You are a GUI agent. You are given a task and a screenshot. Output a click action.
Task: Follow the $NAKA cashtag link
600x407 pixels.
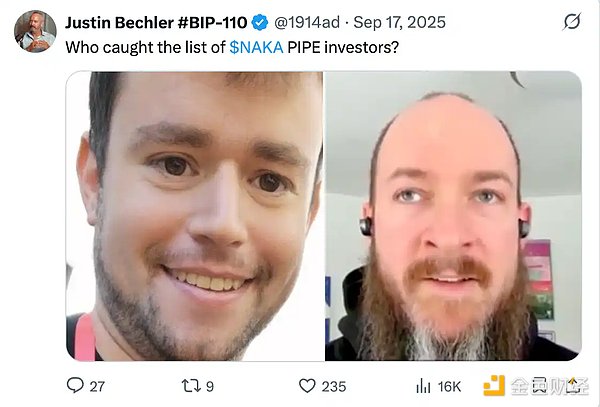pyautogui.click(x=256, y=47)
